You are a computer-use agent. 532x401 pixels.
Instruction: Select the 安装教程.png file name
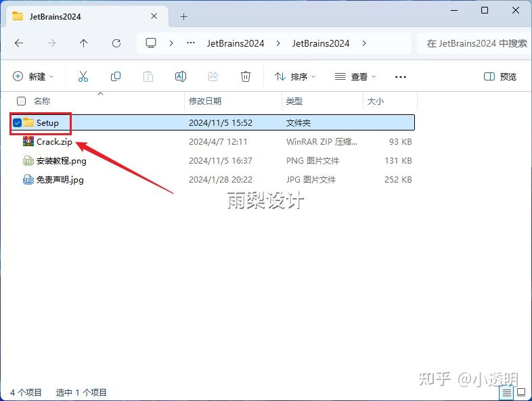pyautogui.click(x=62, y=161)
